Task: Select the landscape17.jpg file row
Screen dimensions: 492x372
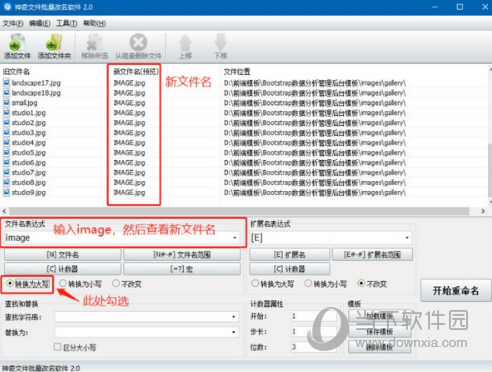Action: 243,83
